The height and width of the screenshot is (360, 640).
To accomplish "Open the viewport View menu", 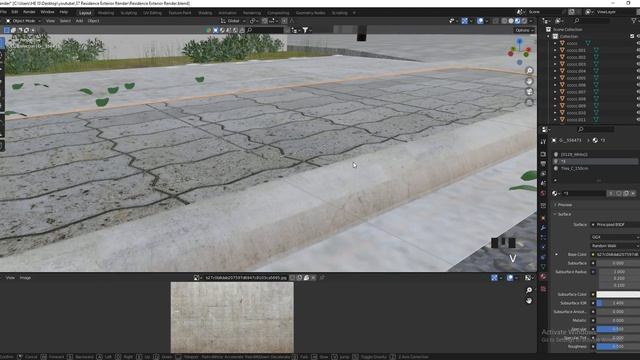I will coord(50,21).
